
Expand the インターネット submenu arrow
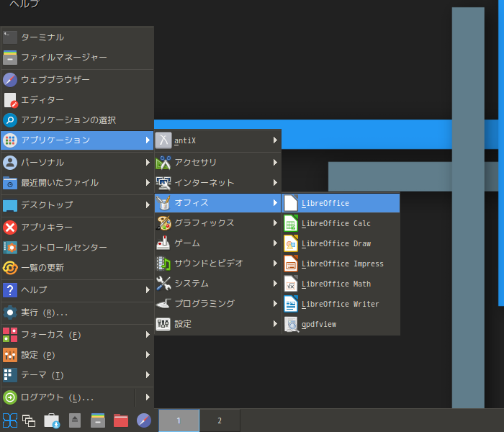coord(275,183)
